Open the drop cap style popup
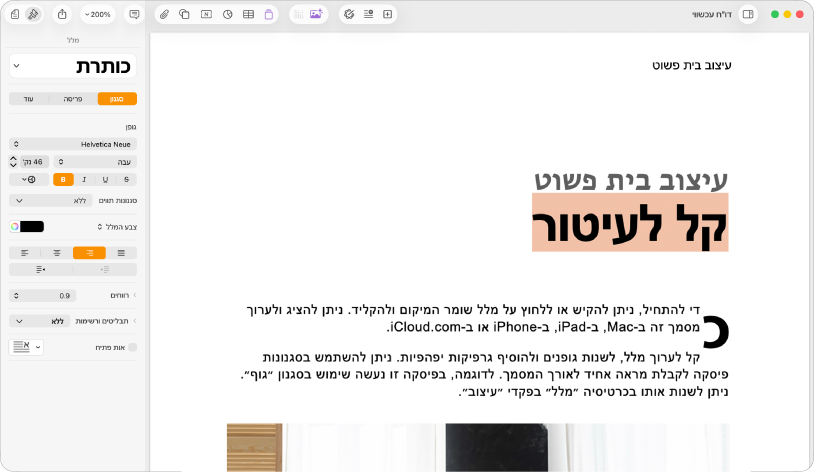Viewport: 814px width, 473px height. (x=26, y=347)
